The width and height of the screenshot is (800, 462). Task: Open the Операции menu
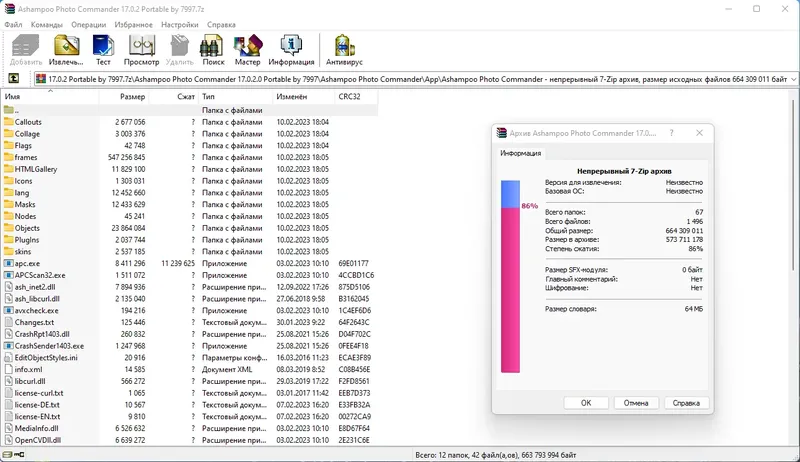pyautogui.click(x=88, y=24)
